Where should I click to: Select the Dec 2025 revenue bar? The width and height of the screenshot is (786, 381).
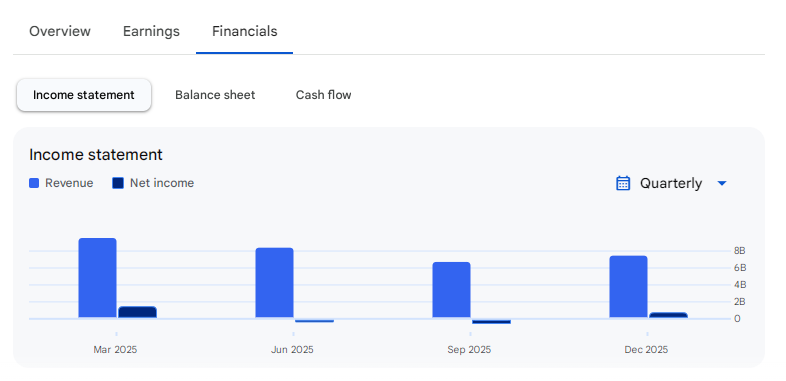628,287
